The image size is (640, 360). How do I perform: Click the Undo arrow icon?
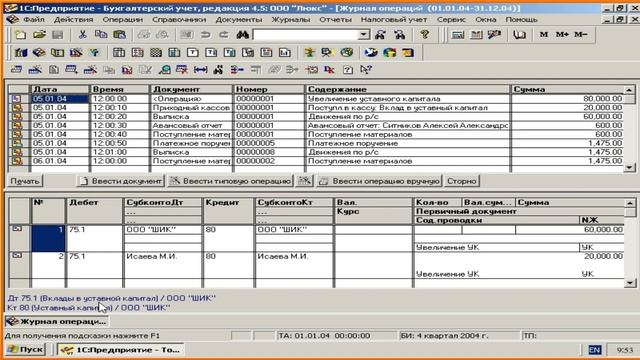205,35
